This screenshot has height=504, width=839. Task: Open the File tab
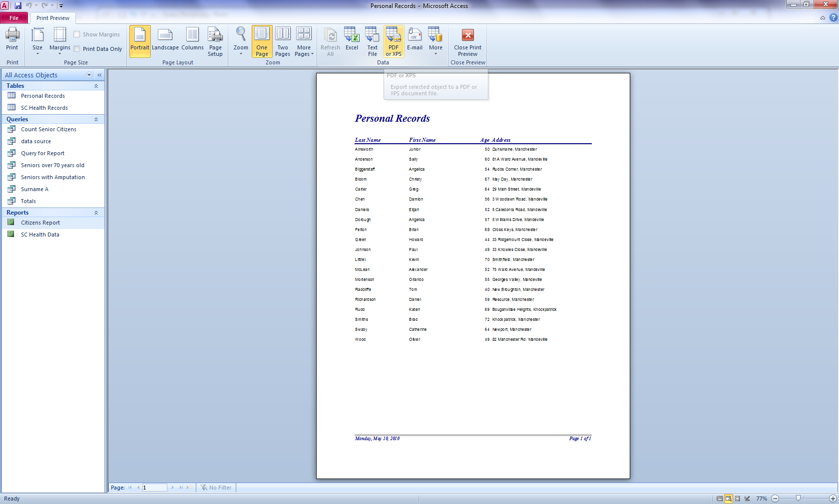14,18
